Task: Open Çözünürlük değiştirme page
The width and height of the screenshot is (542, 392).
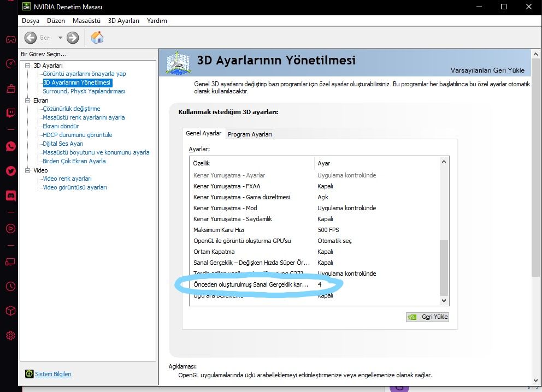Action: coord(71,109)
